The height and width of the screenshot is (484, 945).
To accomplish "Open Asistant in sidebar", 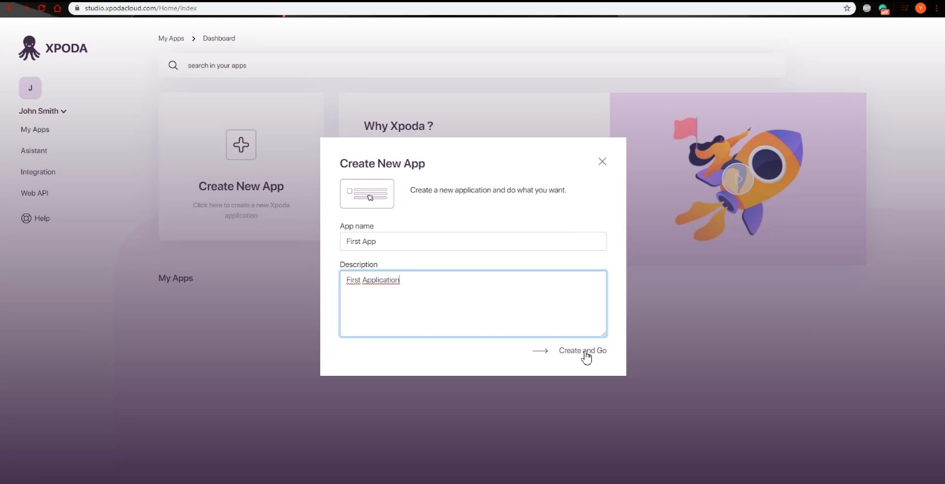I will pos(34,151).
